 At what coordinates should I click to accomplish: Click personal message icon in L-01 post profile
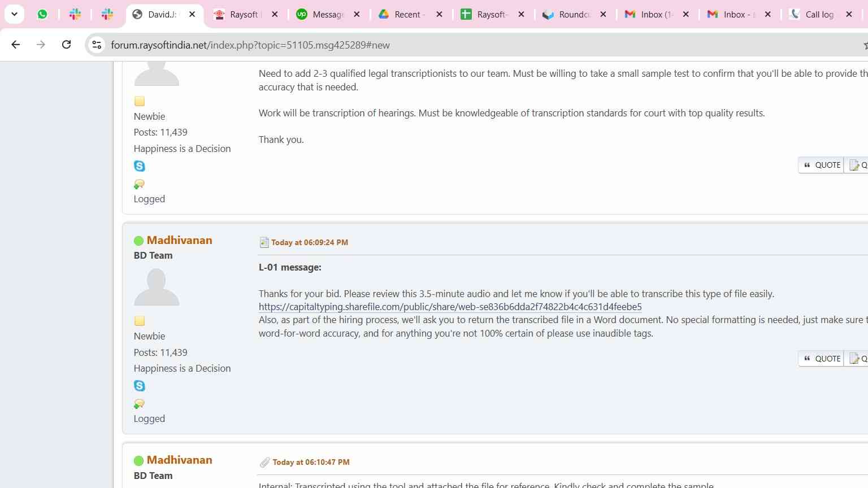(139, 404)
